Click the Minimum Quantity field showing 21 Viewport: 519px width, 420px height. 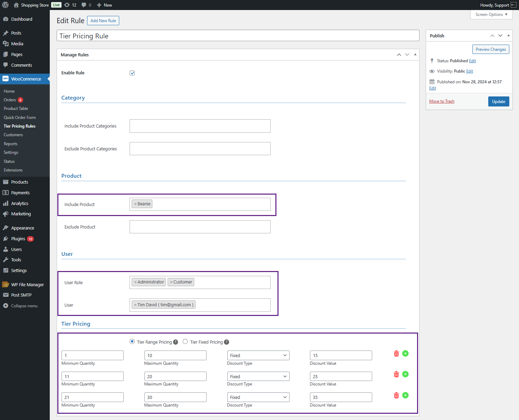pyautogui.click(x=93, y=397)
